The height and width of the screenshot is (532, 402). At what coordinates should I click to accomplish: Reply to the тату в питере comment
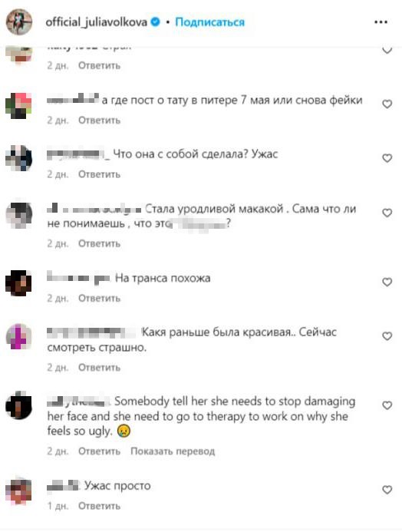point(99,120)
